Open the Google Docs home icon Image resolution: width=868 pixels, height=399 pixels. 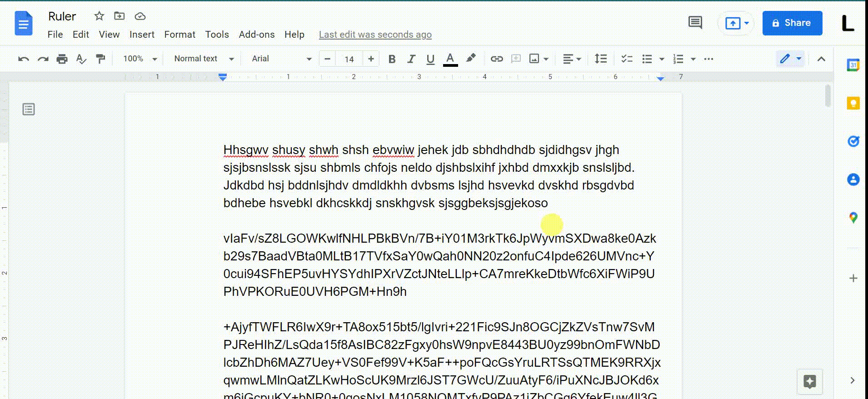click(23, 24)
